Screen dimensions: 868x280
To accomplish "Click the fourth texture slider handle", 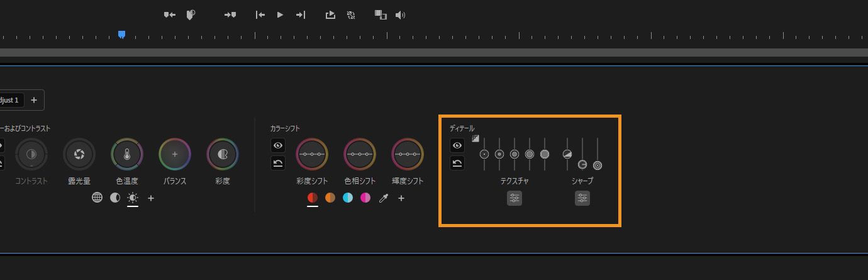I will (x=530, y=154).
